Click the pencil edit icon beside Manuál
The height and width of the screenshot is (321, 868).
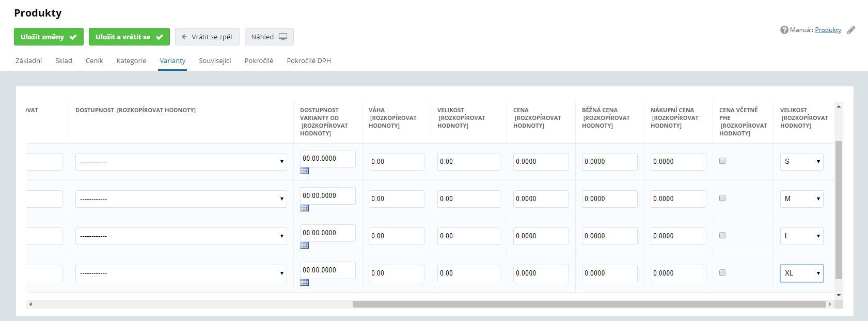coord(851,30)
